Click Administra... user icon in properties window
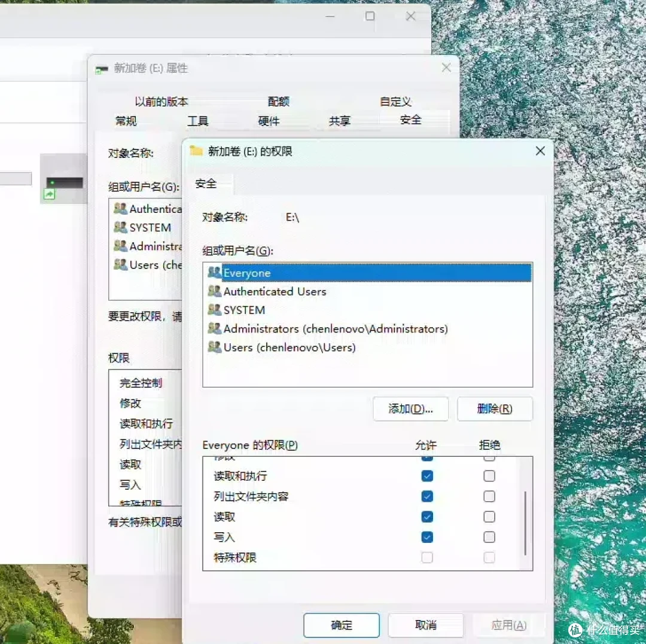This screenshot has height=644, width=646. 120,245
